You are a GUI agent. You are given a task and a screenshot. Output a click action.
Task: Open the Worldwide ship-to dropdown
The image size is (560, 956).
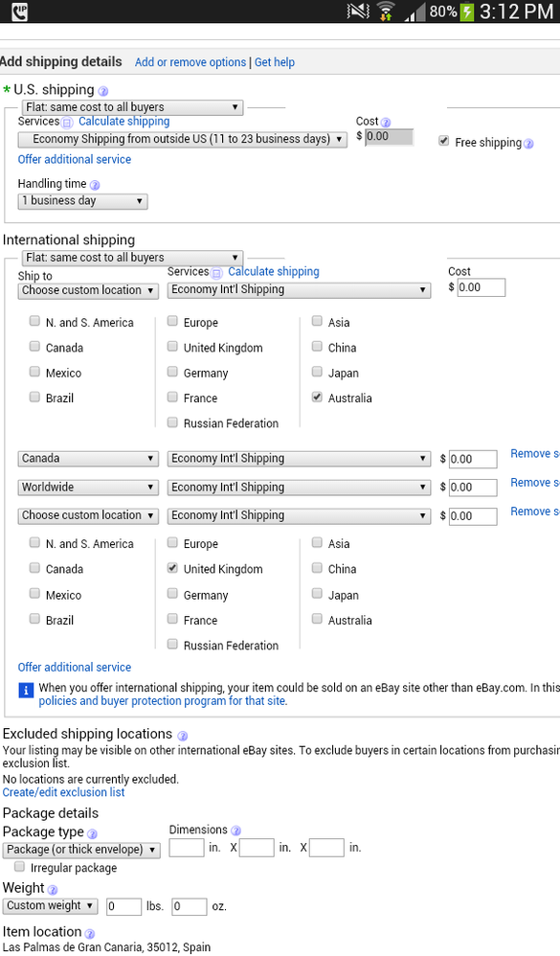pyautogui.click(x=88, y=488)
